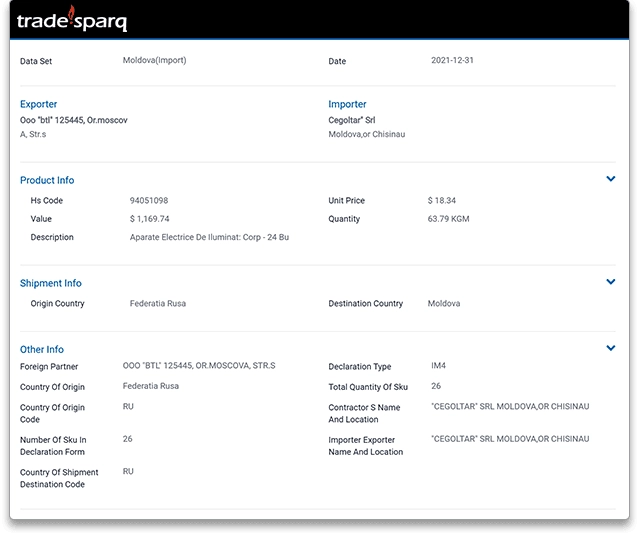Click the Date label

click(x=337, y=61)
